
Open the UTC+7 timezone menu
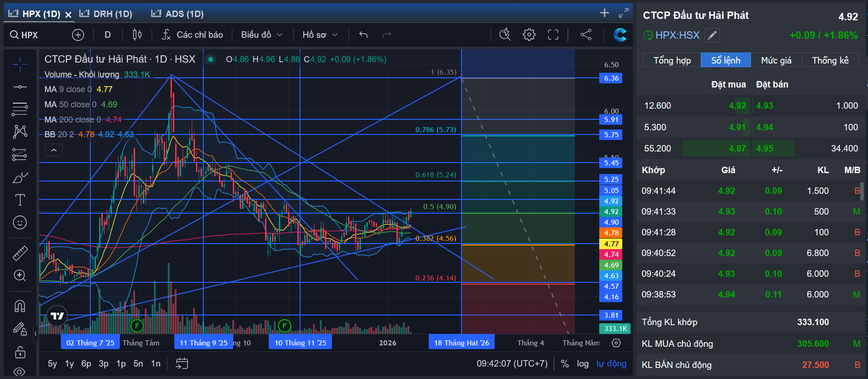point(512,364)
